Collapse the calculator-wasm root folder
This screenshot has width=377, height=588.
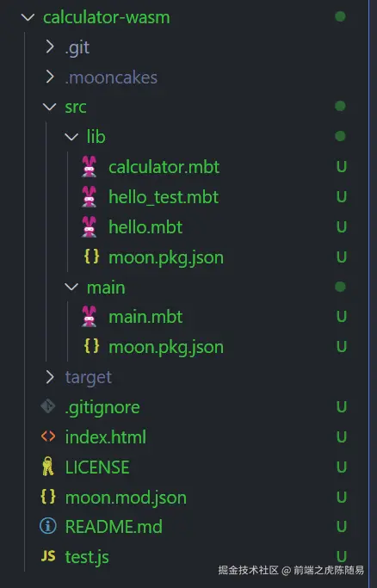28,17
